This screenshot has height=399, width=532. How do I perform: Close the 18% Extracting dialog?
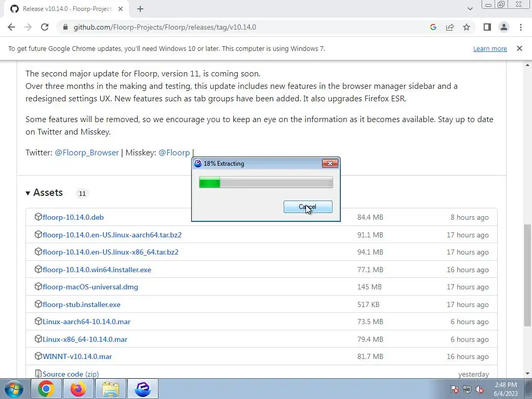(x=330, y=164)
